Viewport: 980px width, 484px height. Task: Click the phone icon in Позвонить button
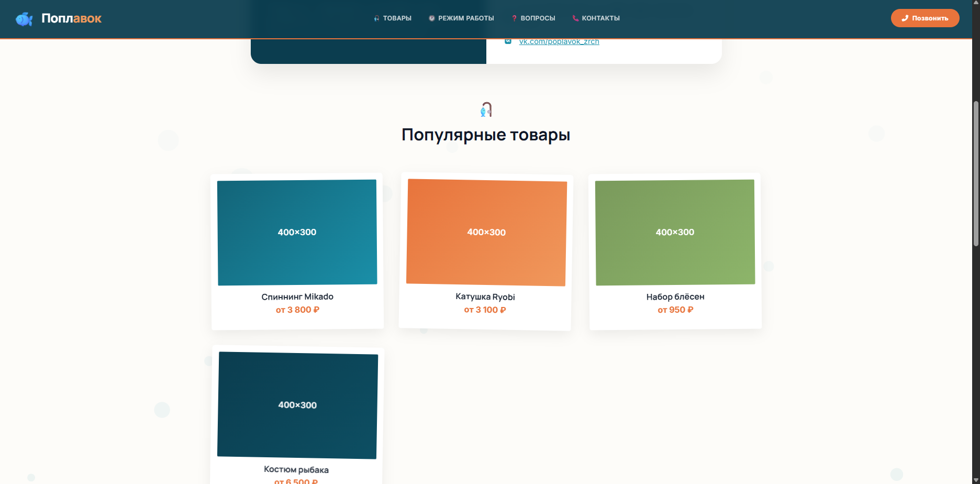coord(905,18)
